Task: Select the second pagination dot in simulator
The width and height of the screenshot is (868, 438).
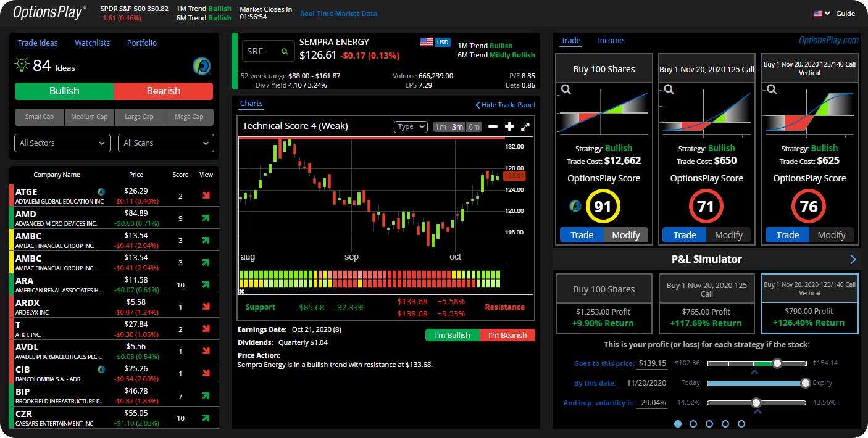Action: click(x=693, y=424)
